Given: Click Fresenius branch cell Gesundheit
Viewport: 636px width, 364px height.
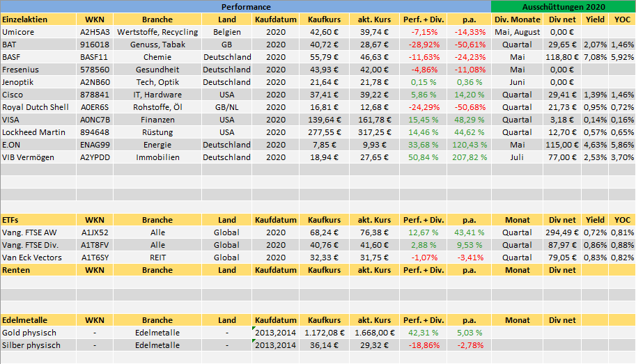Looking at the screenshot, I should click(x=157, y=70).
